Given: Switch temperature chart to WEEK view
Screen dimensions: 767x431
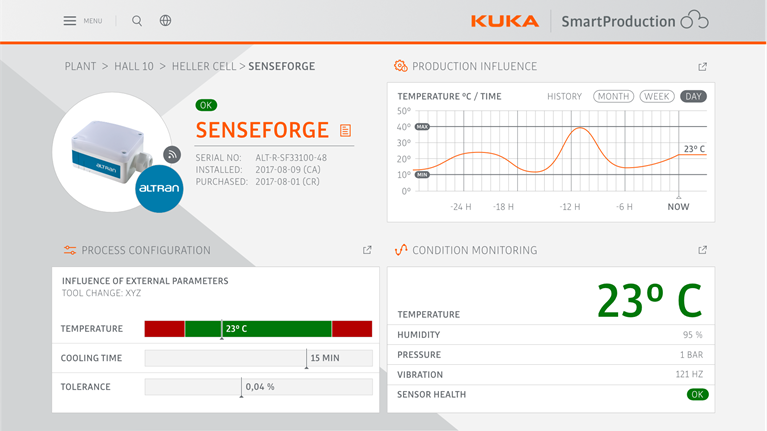Looking at the screenshot, I should tap(657, 97).
